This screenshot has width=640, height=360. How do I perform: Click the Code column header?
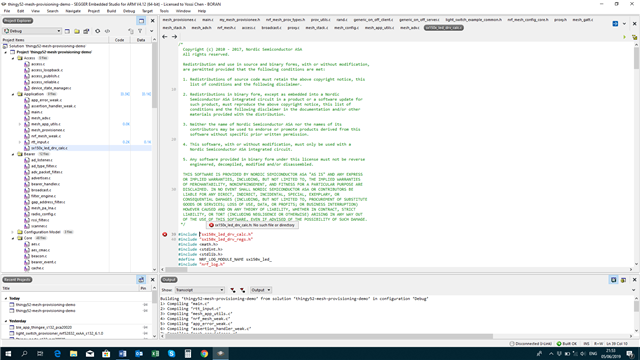pyautogui.click(x=120, y=40)
